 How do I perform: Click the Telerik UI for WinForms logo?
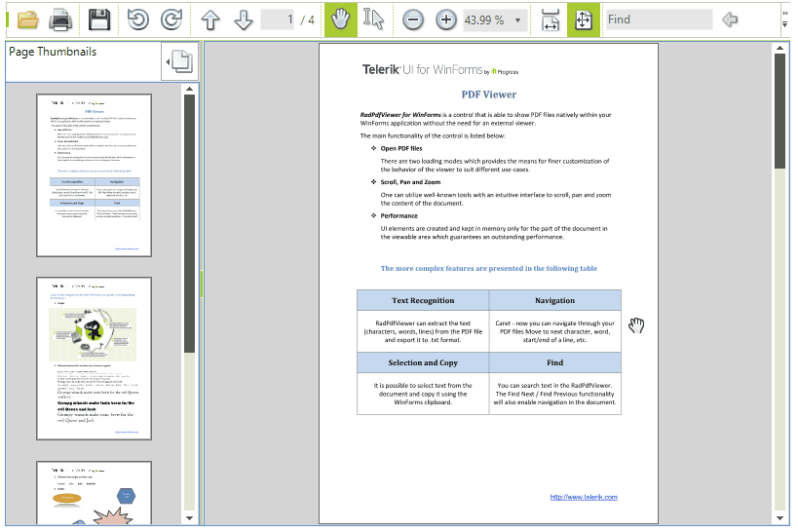tap(439, 70)
